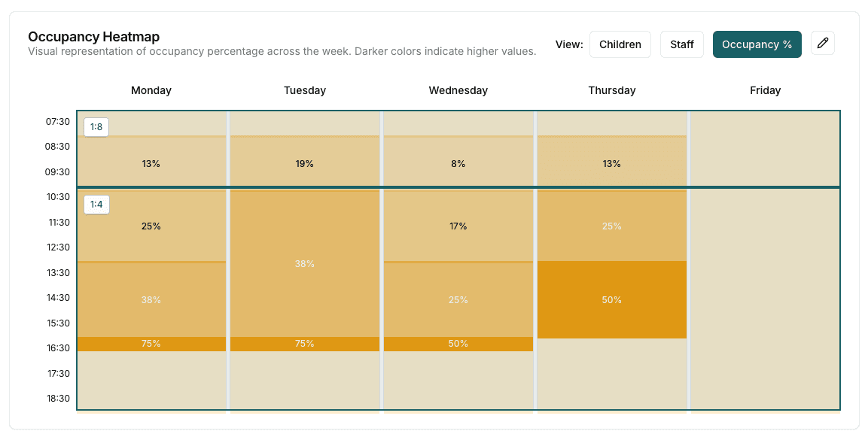Click the 1:8 ratio badge on Monday
868x437 pixels.
[x=96, y=127]
